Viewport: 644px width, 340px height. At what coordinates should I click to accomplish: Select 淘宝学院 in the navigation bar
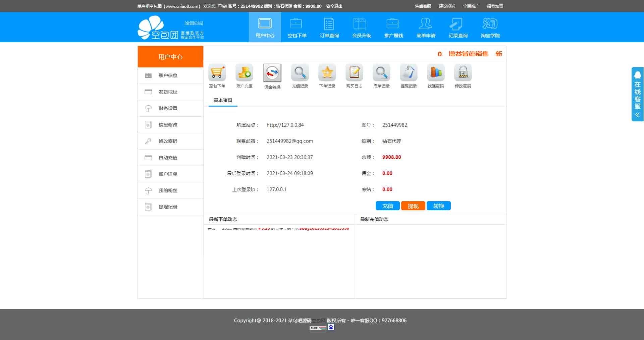[490, 27]
